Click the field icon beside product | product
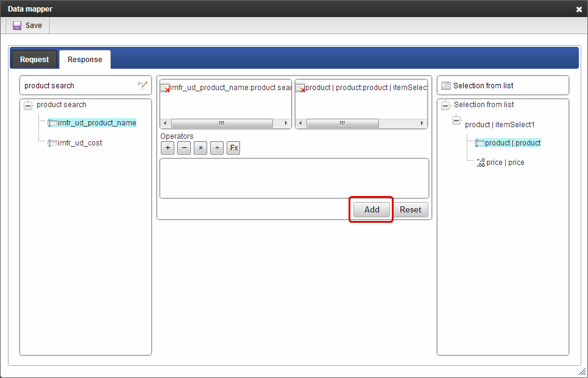Screen dimensions: 588x378 point(480,143)
